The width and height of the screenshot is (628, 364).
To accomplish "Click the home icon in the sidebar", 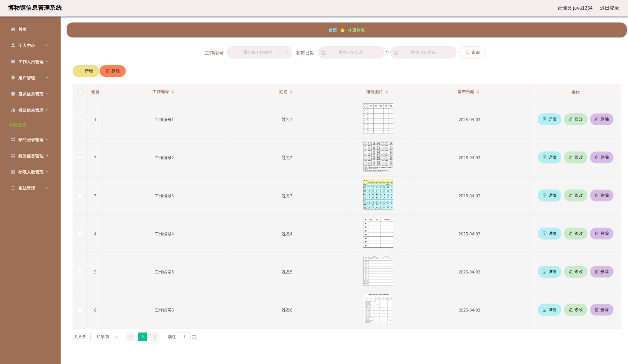I will (x=13, y=29).
